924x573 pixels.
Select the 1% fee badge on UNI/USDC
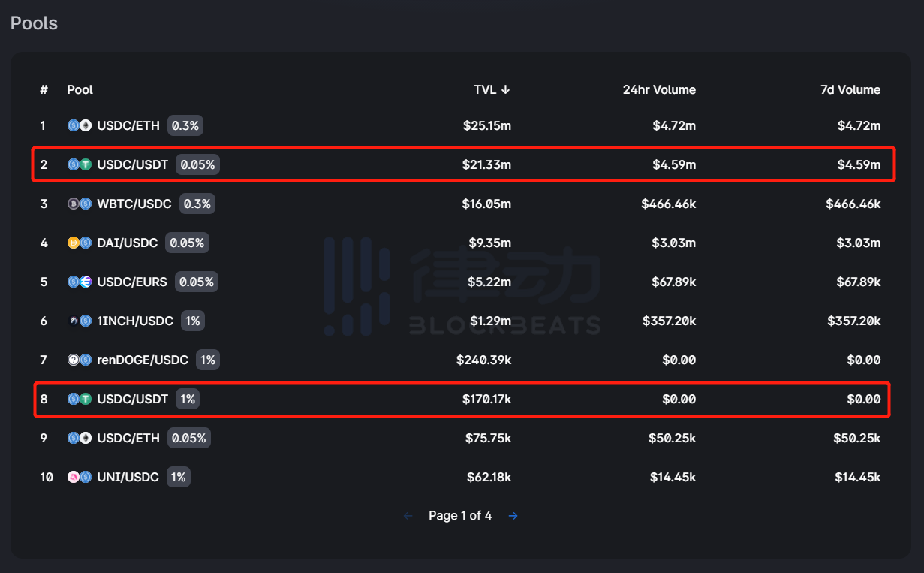click(x=179, y=477)
